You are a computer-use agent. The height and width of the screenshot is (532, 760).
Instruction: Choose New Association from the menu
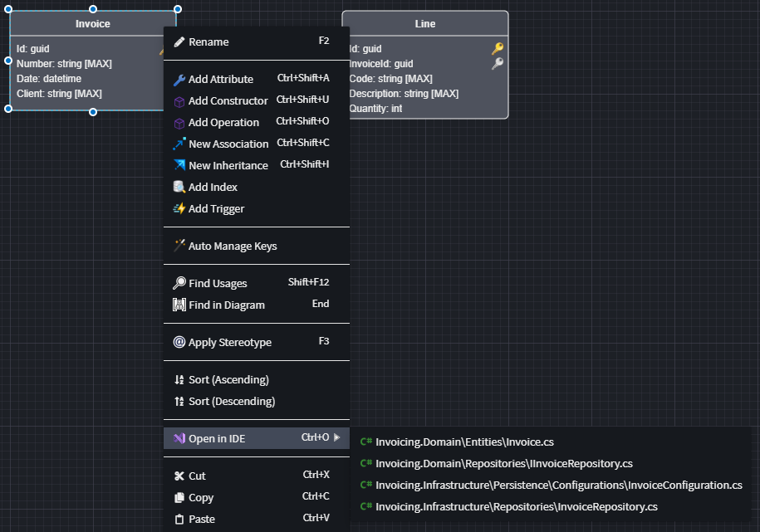coord(257,144)
